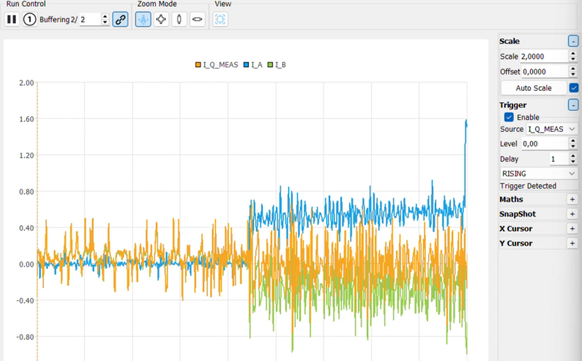Viewport: 582px width, 361px height.
Task: Click the I_Q_MEAS legend color swatch
Action: pos(198,65)
